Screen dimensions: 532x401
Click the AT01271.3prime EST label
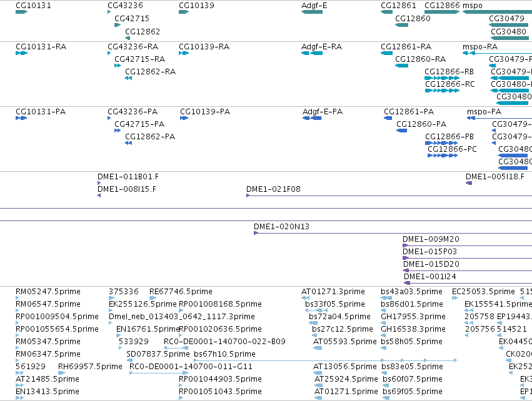click(333, 292)
